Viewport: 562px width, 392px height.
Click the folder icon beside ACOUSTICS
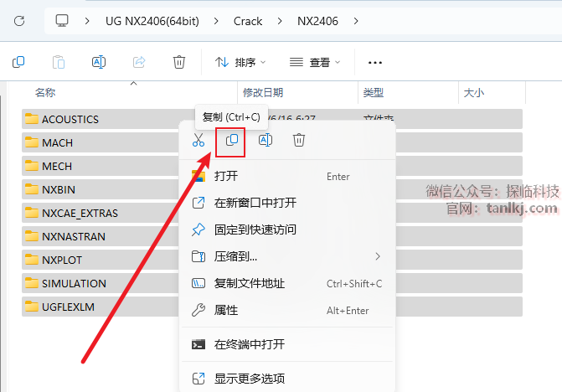32,119
